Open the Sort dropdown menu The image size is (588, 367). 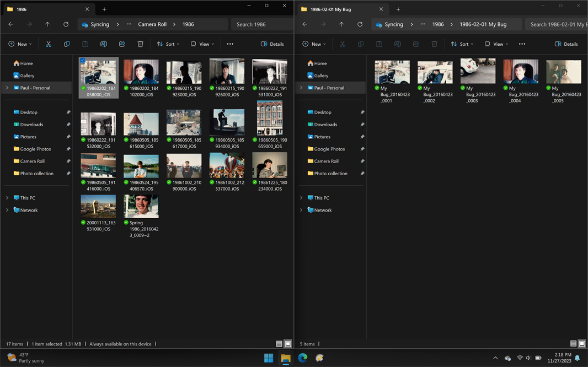(x=168, y=44)
